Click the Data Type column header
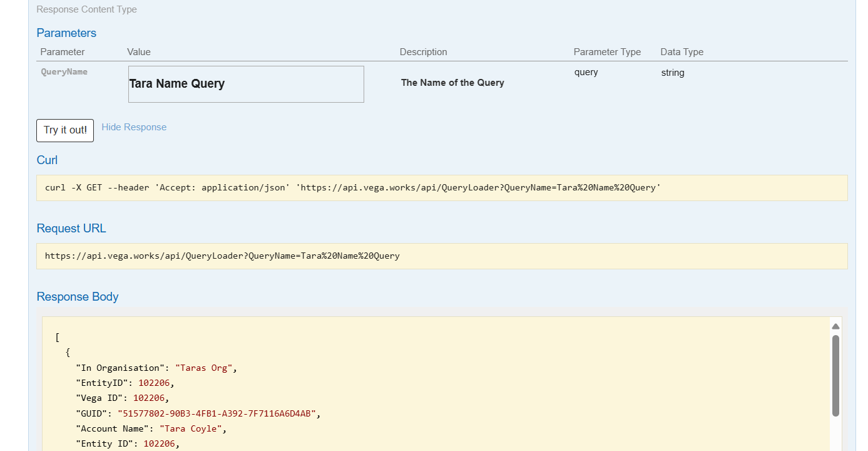Viewport: 868px width, 451px height. (682, 52)
